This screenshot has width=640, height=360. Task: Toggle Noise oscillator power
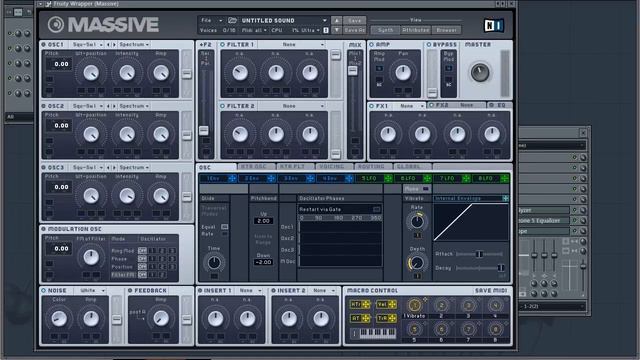click(44, 291)
